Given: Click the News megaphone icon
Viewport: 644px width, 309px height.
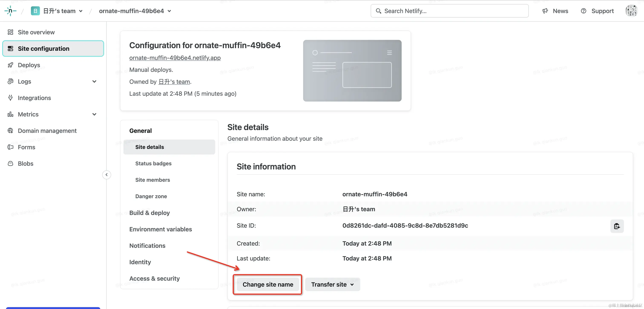Looking at the screenshot, I should click(x=545, y=11).
